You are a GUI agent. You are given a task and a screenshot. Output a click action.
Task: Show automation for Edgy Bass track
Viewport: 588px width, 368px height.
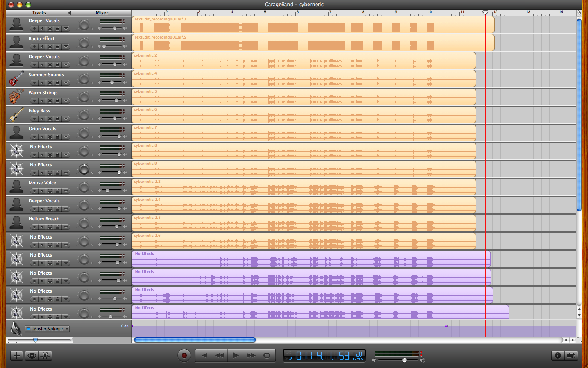tap(66, 119)
